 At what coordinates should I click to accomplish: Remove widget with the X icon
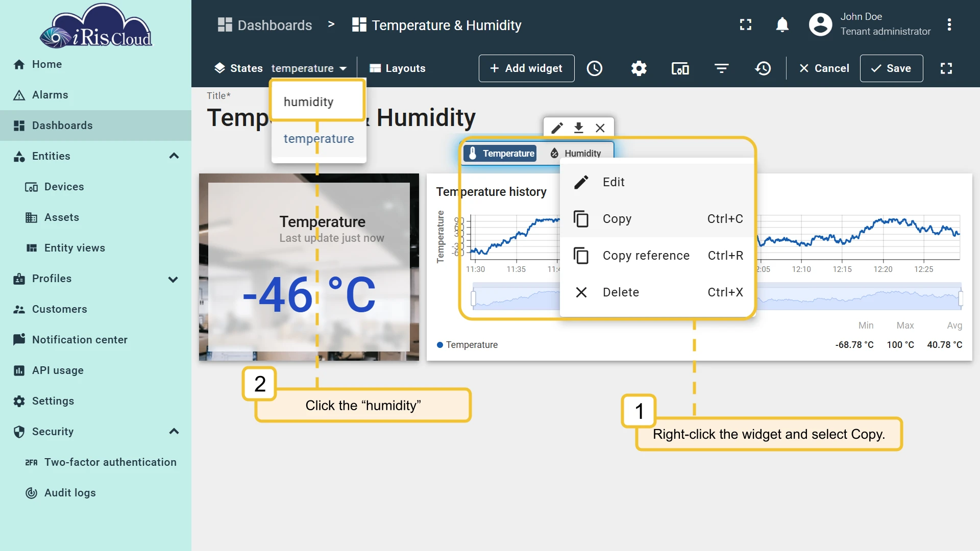click(x=600, y=128)
